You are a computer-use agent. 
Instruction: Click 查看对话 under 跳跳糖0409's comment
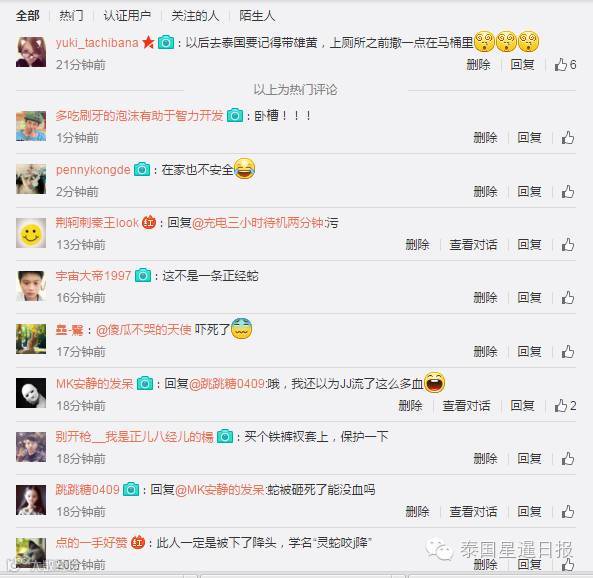tap(473, 511)
